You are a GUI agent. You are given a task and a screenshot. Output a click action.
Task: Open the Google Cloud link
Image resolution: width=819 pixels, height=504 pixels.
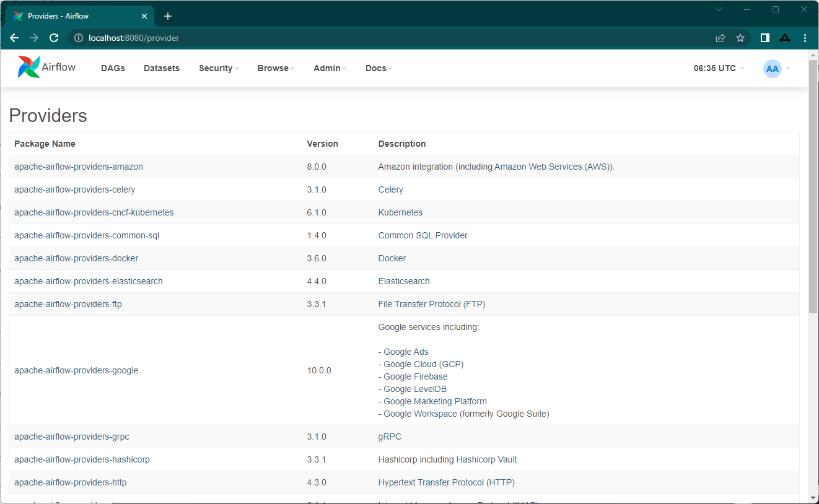424,364
